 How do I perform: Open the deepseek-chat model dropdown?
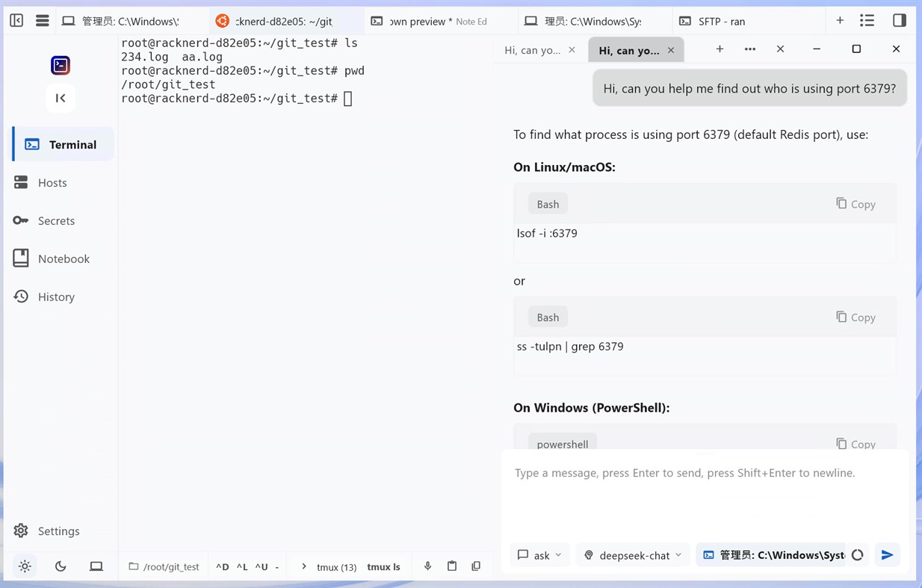click(633, 555)
